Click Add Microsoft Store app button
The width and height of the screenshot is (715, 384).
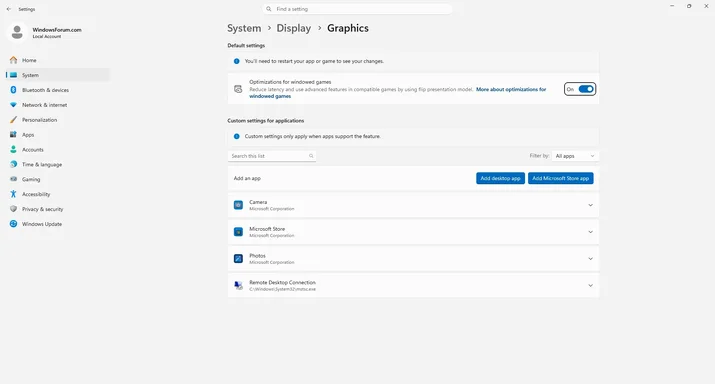pyautogui.click(x=560, y=178)
